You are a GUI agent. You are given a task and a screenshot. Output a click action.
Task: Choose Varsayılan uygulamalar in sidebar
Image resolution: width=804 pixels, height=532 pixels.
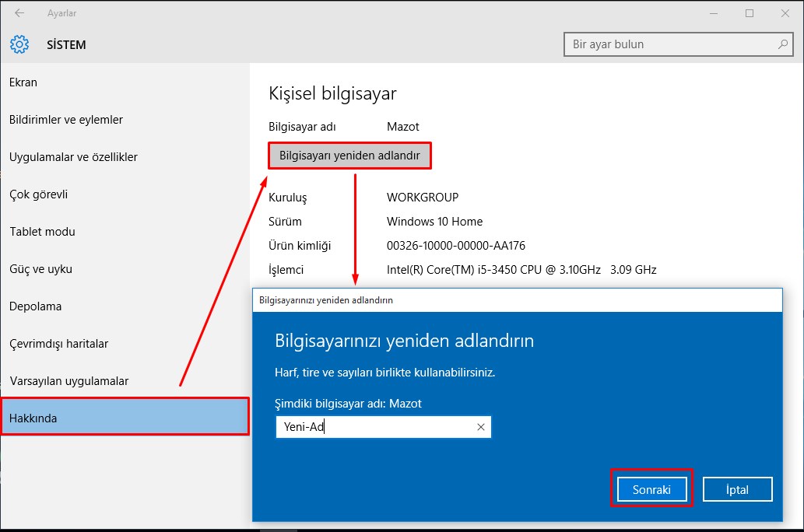point(68,381)
